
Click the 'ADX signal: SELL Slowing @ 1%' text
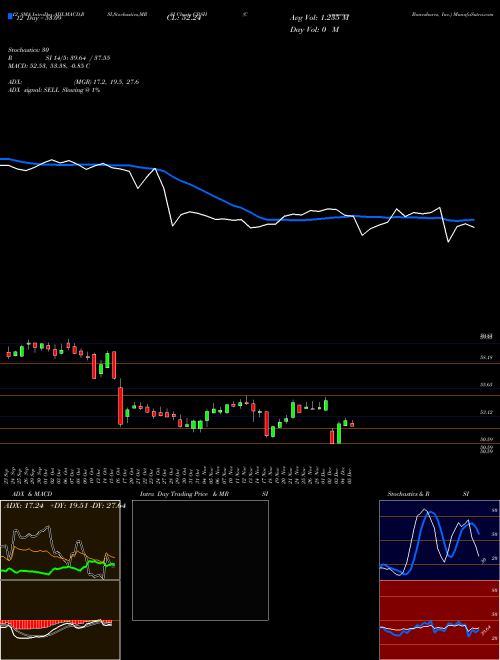click(54, 90)
